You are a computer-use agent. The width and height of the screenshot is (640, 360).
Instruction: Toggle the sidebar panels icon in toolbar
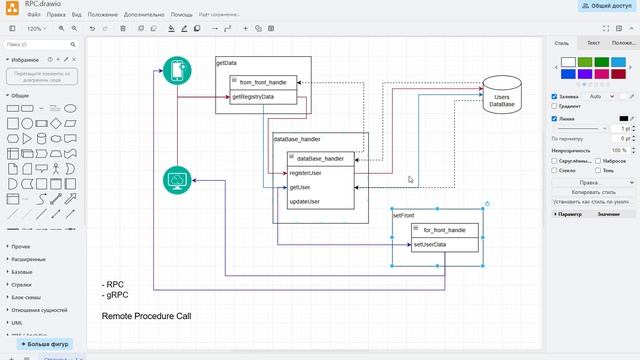[12, 29]
